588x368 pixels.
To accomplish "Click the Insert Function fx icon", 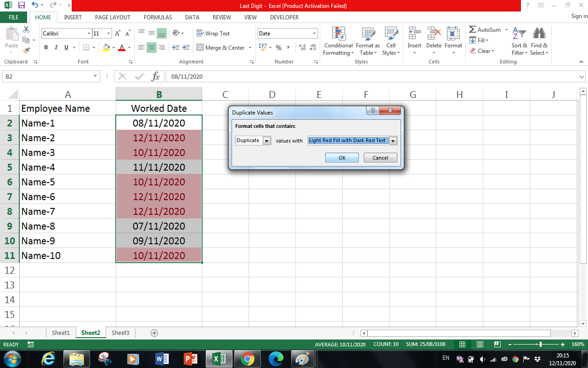I will point(156,76).
